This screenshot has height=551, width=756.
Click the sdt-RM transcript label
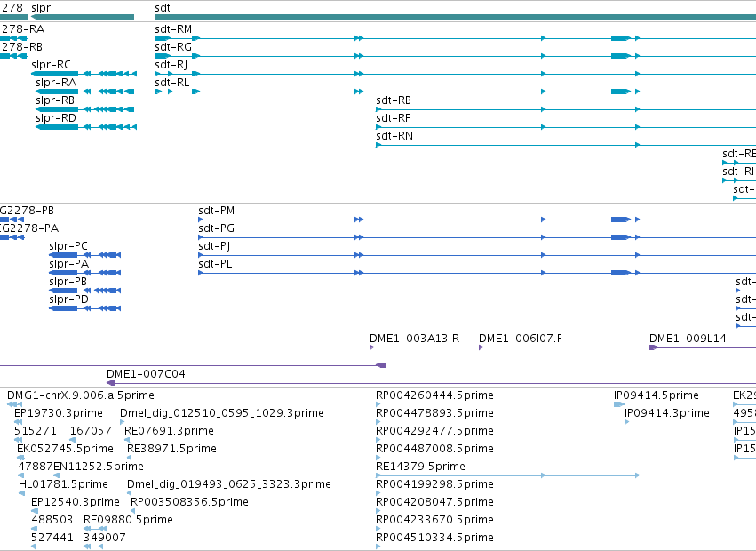pos(173,29)
